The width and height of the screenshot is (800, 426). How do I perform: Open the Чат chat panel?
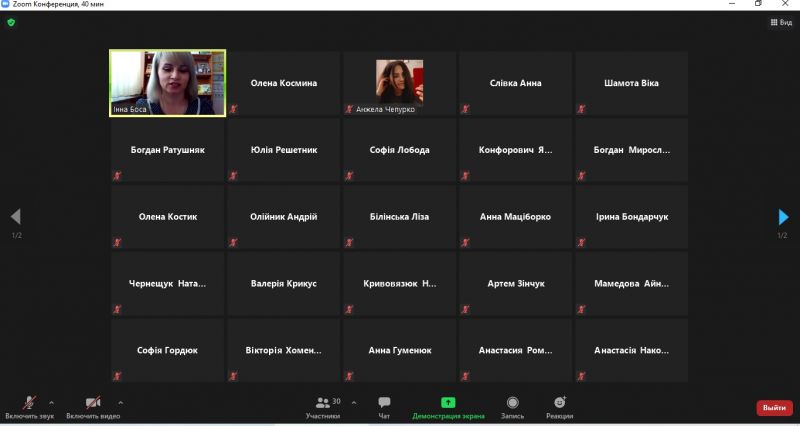tap(384, 407)
